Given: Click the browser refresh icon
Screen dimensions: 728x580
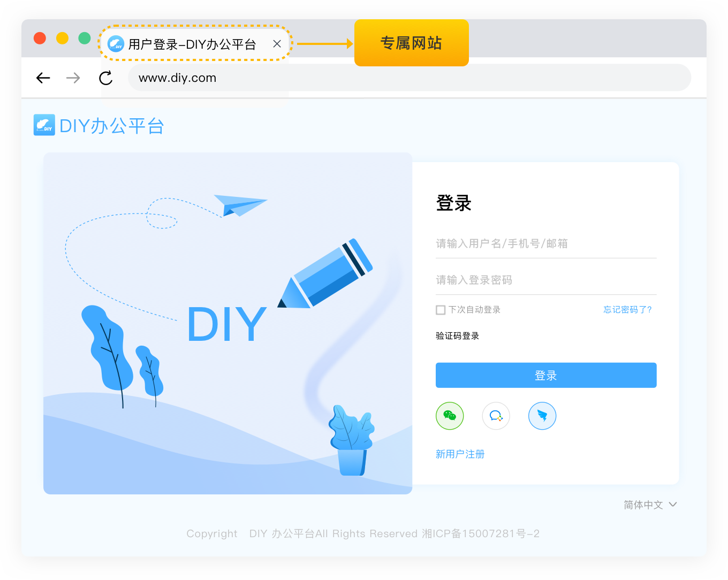Looking at the screenshot, I should pos(105,78).
